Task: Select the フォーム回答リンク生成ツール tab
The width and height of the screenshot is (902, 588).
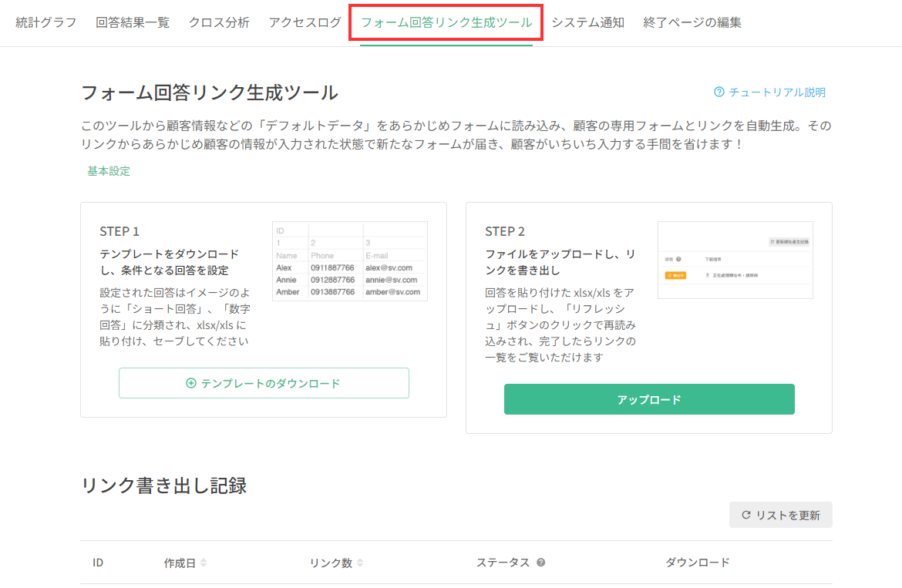Action: (x=446, y=22)
